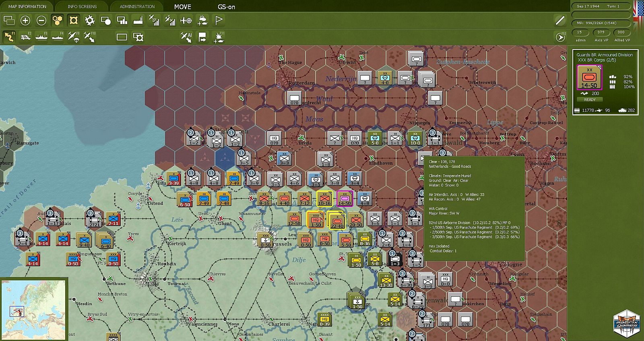Click the flag icon in top toolbar
The image size is (644, 341).
pyautogui.click(x=219, y=20)
